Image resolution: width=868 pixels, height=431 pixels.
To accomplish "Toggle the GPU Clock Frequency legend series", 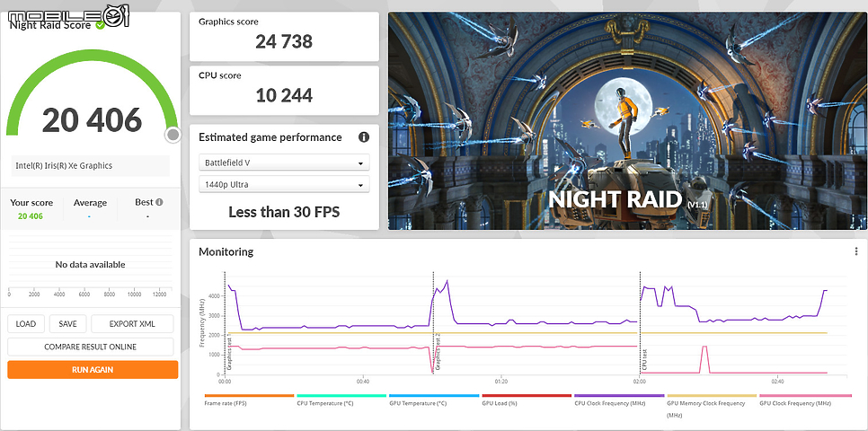I will click(804, 400).
